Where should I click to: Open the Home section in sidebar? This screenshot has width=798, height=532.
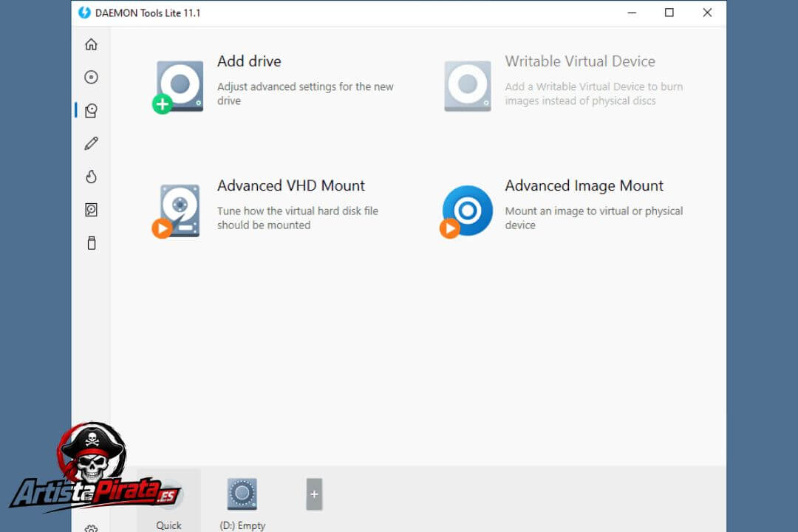tap(91, 44)
